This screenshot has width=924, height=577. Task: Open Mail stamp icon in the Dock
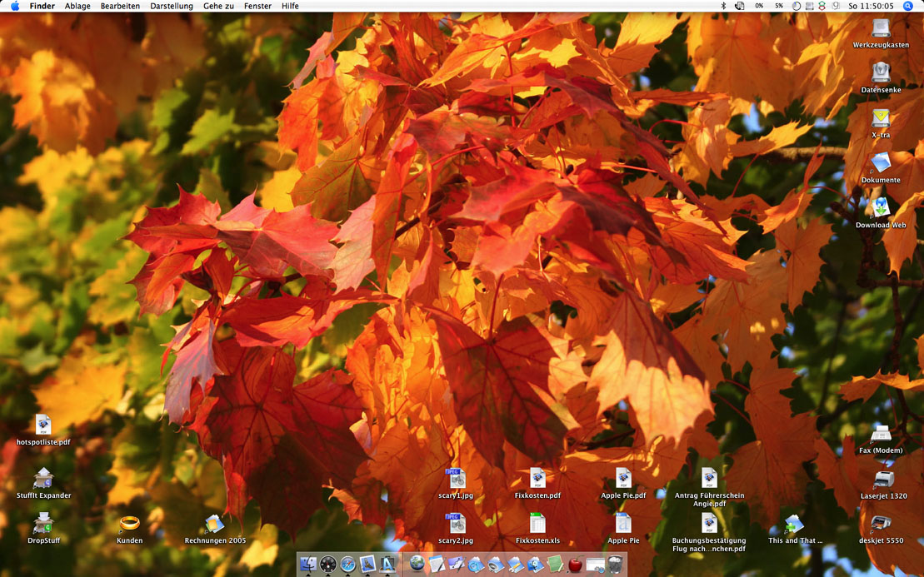click(367, 564)
